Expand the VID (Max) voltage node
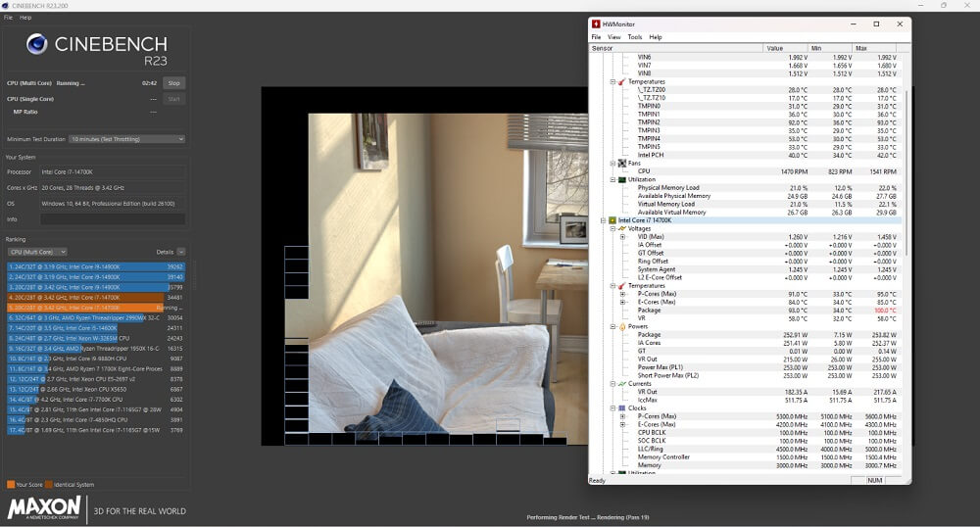 (x=621, y=237)
